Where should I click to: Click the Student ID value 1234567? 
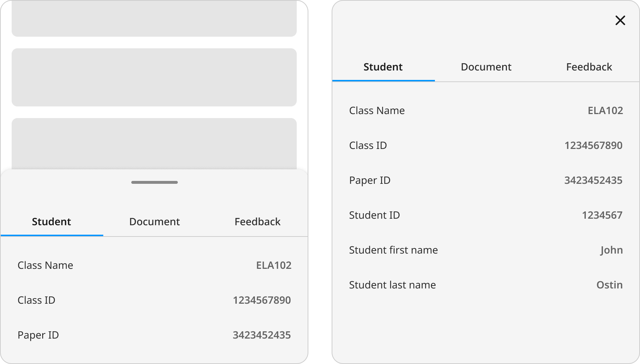[x=602, y=215]
